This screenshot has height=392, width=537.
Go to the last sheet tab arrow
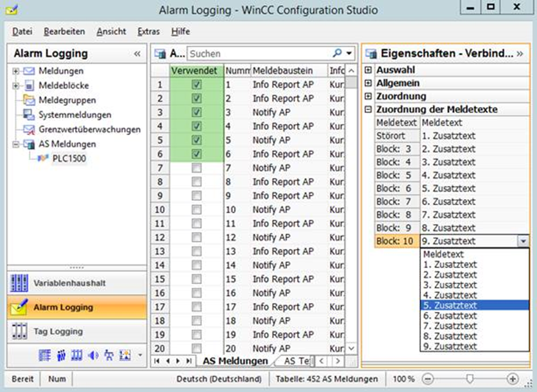[189, 361]
